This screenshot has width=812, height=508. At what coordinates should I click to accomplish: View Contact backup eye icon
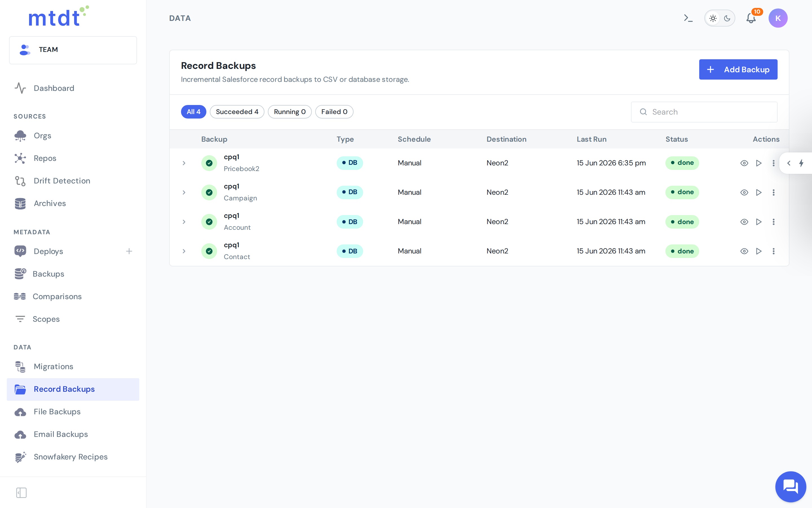click(744, 251)
